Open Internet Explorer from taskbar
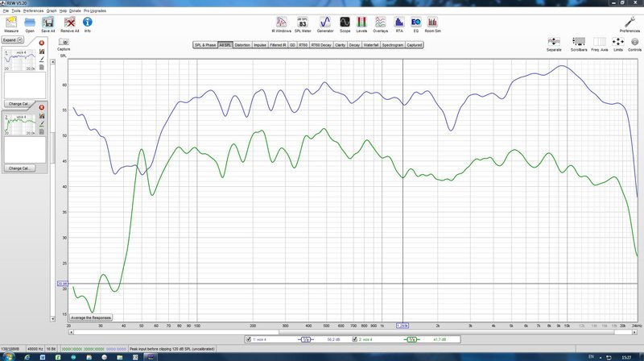644x361 pixels. click(x=27, y=357)
